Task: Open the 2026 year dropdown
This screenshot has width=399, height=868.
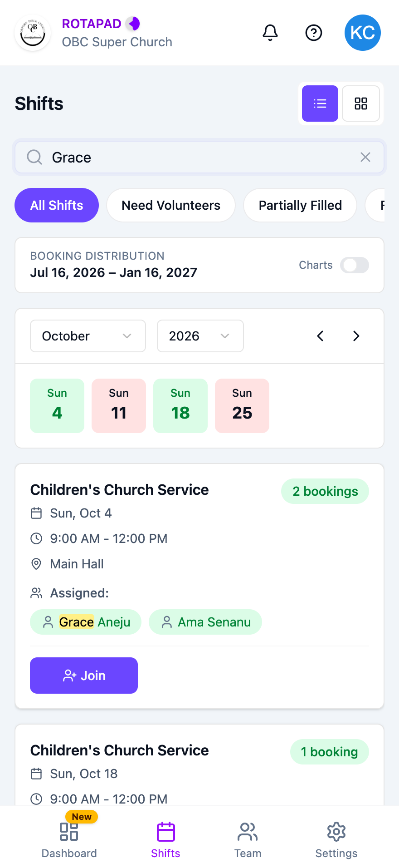Action: click(x=200, y=336)
